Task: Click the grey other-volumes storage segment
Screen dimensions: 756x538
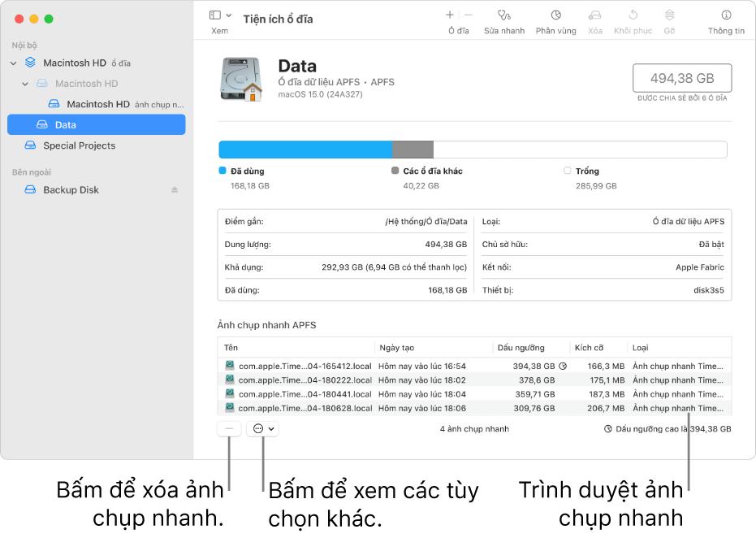Action: coord(413,150)
